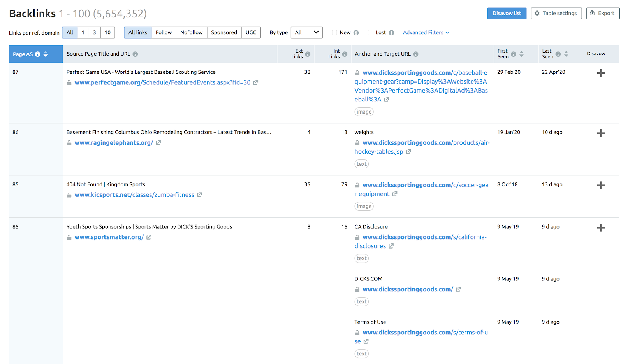Click the info icon next to Page AS
Screen dimensions: 623x364
coord(38,54)
